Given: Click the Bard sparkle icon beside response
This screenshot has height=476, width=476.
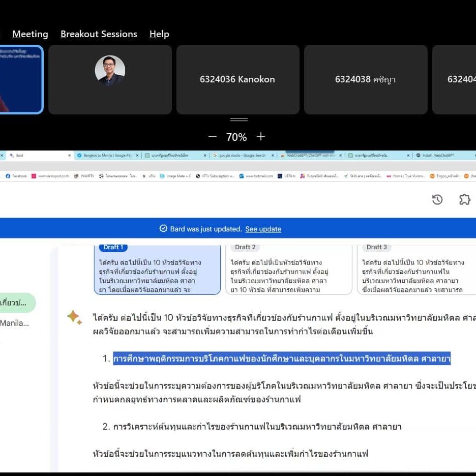Looking at the screenshot, I should 74,317.
